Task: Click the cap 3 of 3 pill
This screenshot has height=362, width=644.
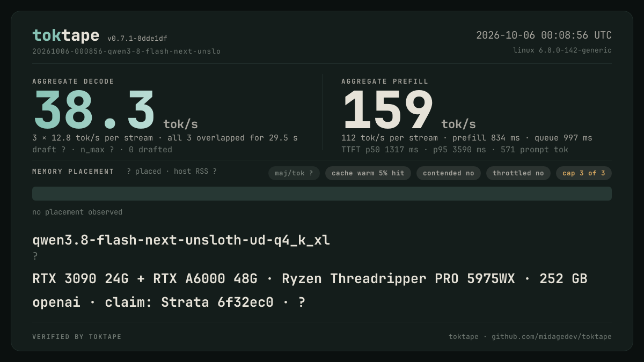Action: tap(584, 173)
